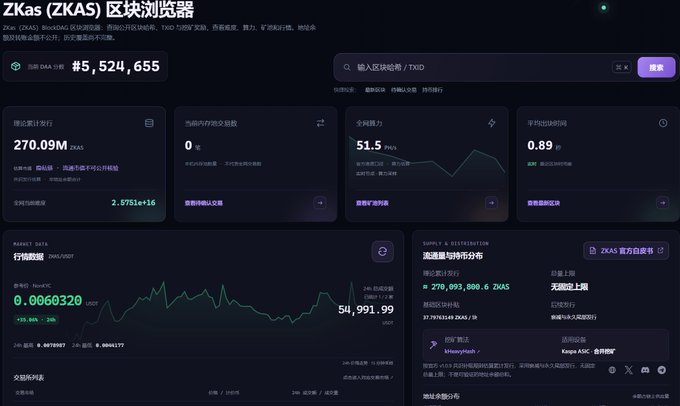680x406 pixels.
Task: Open the 最新区块 quick search link
Action: tap(375, 90)
